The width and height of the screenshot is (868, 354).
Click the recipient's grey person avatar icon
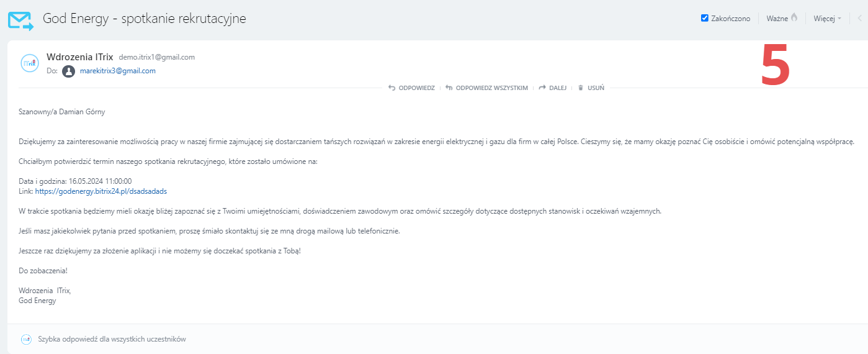coord(68,71)
